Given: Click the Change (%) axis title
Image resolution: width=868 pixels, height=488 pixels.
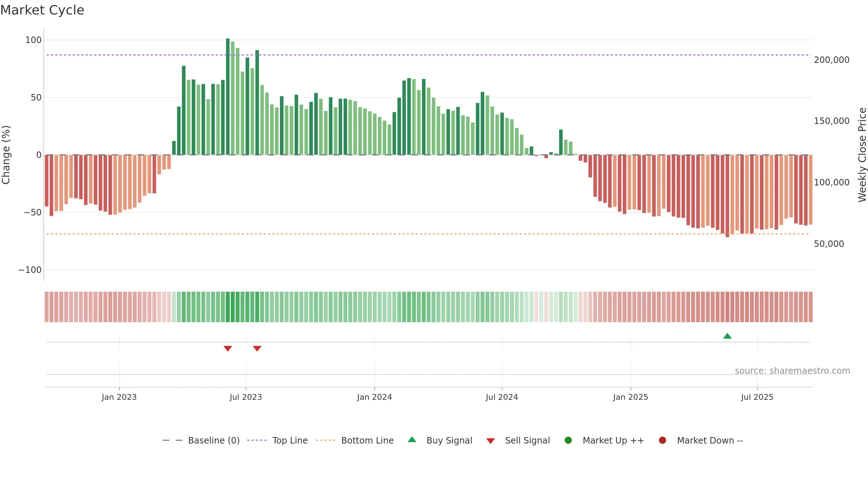Looking at the screenshot, I should click(x=6, y=155).
